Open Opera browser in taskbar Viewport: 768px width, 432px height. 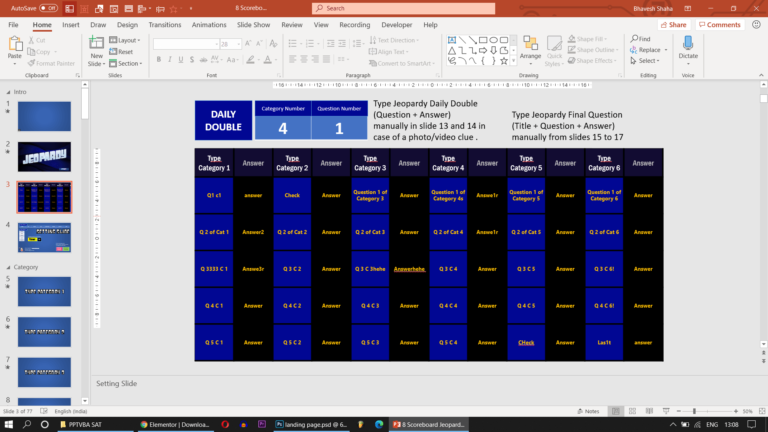coord(225,424)
